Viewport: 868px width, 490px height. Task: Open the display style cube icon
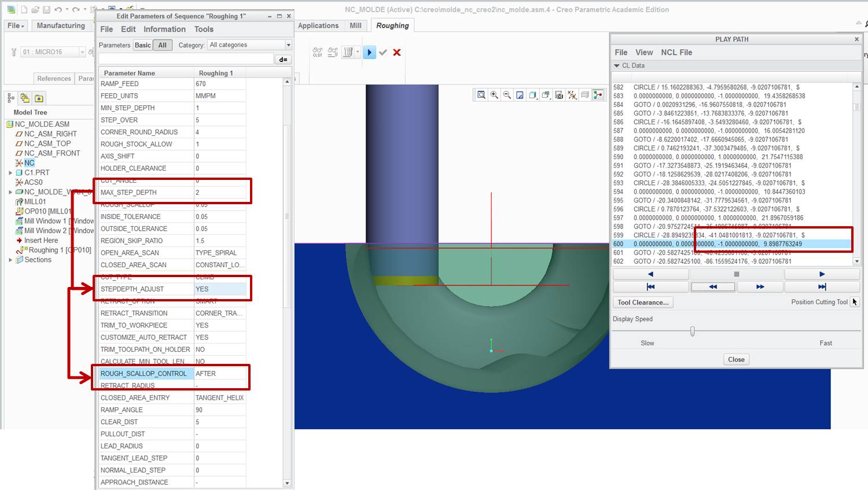(532, 95)
